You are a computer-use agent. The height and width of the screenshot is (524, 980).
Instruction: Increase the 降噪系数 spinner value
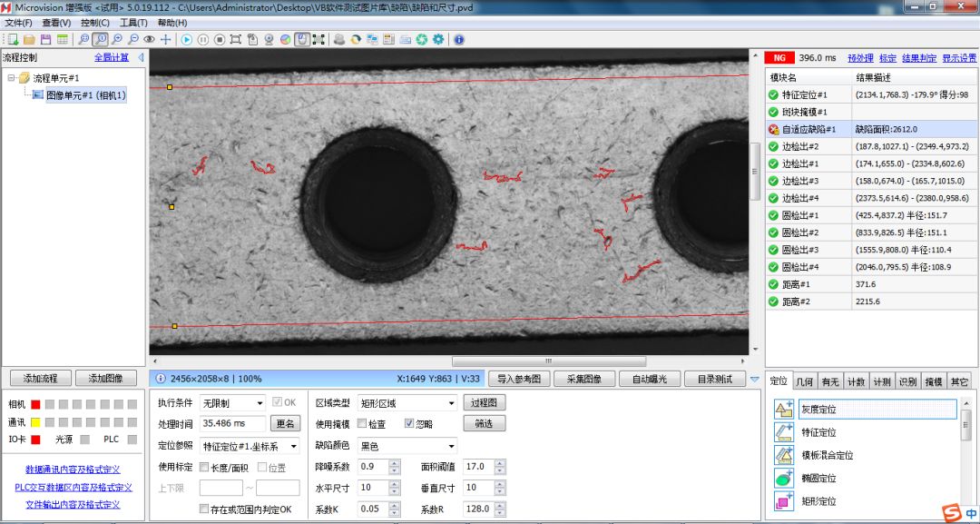click(x=394, y=463)
